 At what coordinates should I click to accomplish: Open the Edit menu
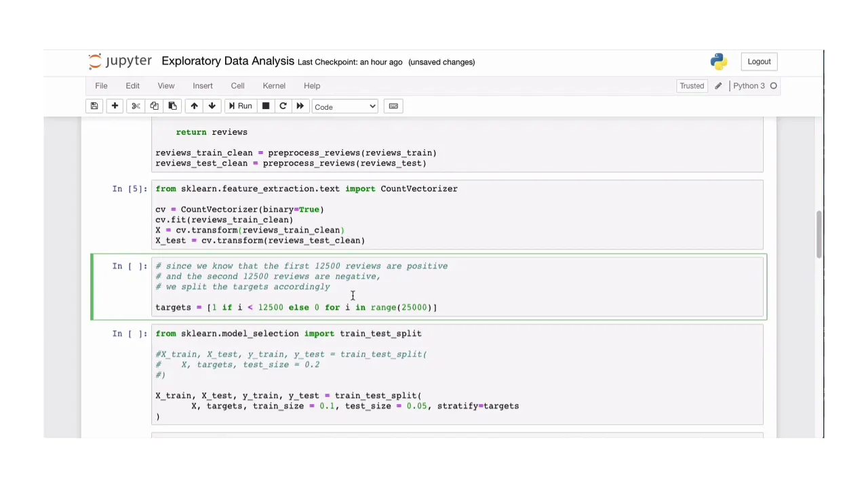(x=132, y=86)
